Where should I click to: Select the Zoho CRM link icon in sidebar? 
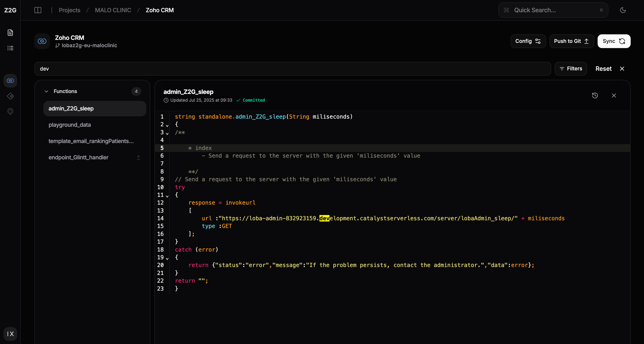point(10,81)
